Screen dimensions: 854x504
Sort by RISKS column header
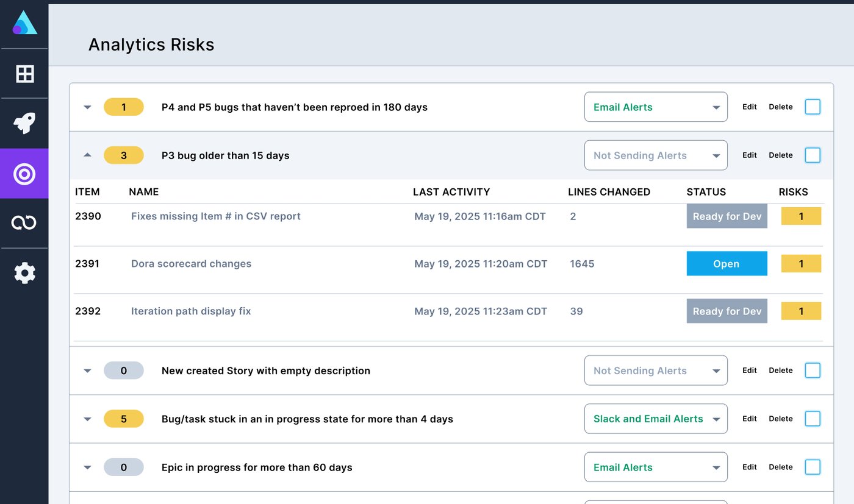pos(793,192)
